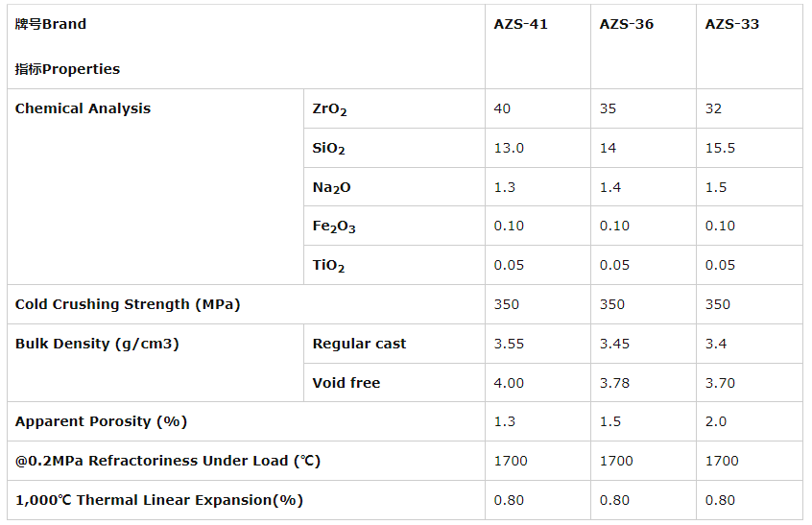
Task: Click the Thermal Linear Expansion label
Action: 159,500
